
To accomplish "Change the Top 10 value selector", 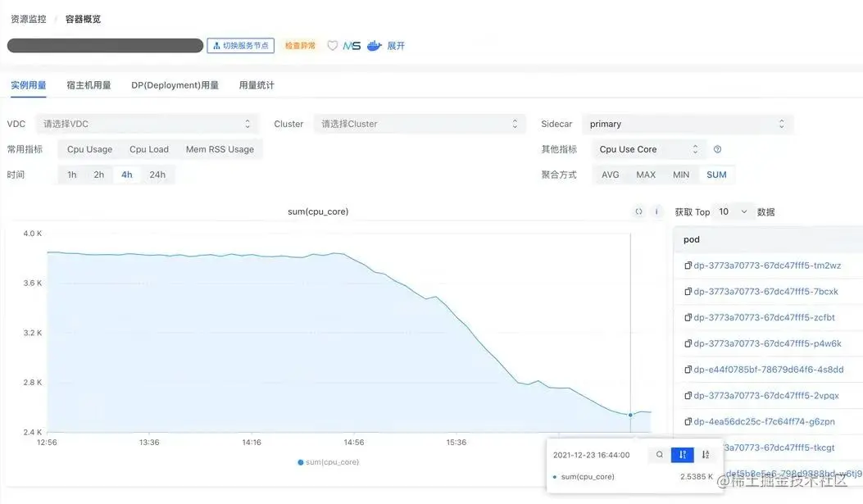I will [x=733, y=211].
